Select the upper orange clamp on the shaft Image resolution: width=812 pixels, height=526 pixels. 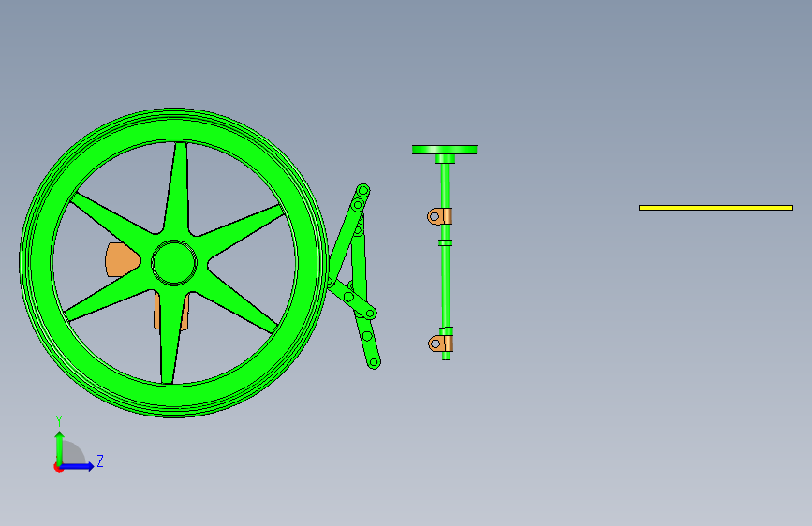(x=439, y=216)
